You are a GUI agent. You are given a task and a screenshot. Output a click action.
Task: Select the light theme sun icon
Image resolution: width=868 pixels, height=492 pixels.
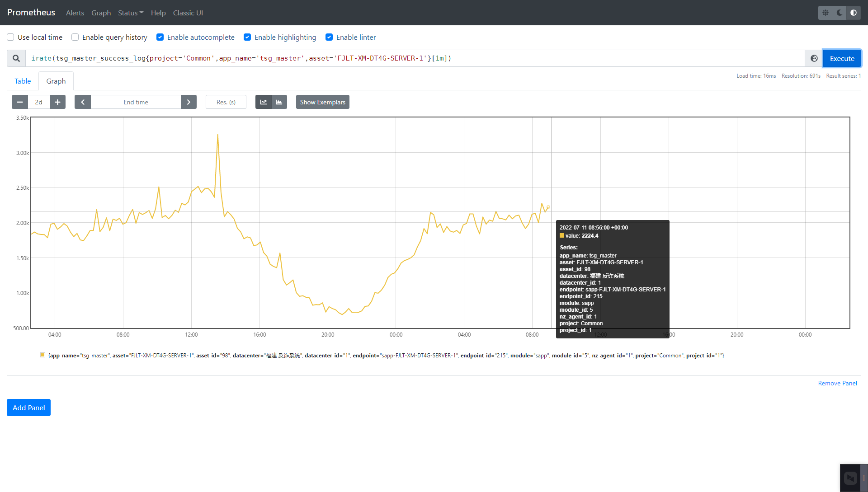(826, 13)
